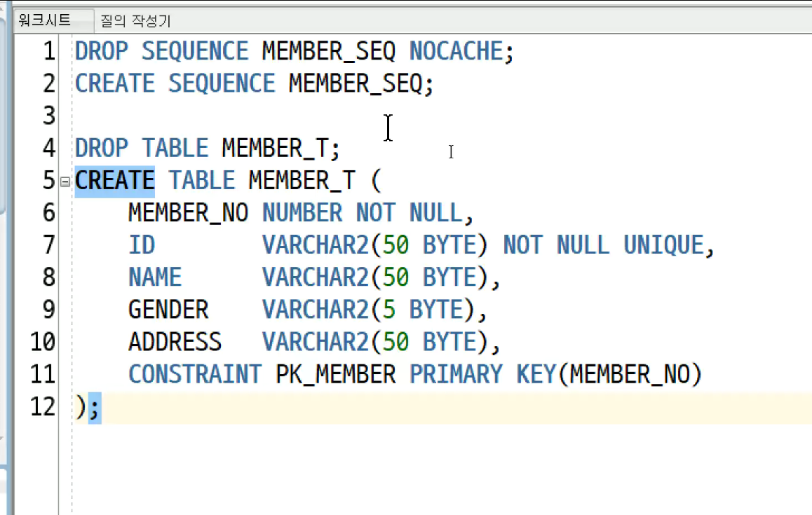Screen dimensions: 812x515
Task: Click MEMBER_NO column name on line 6
Action: tap(189, 213)
